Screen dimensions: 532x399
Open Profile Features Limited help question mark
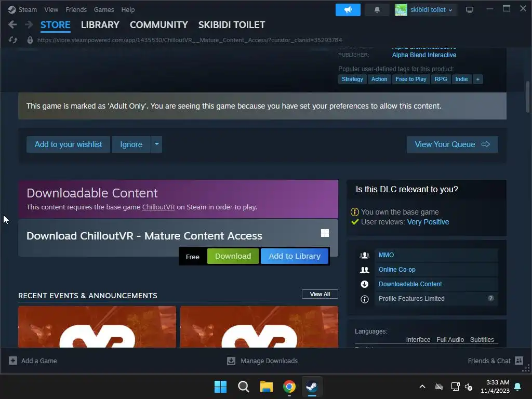point(490,298)
